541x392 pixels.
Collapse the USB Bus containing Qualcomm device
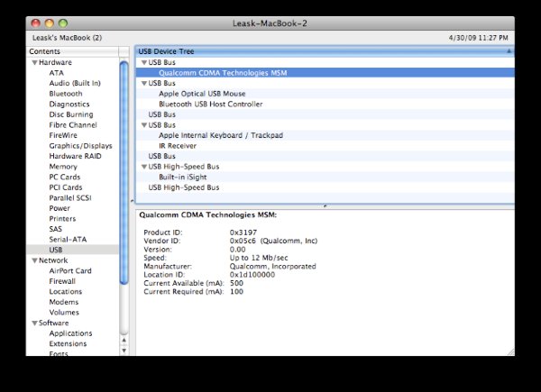click(x=144, y=63)
